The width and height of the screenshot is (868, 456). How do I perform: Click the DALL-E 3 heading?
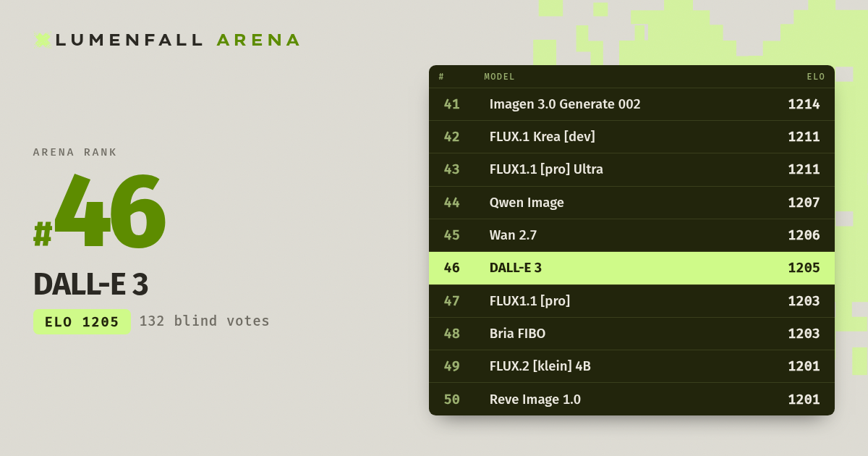[90, 284]
